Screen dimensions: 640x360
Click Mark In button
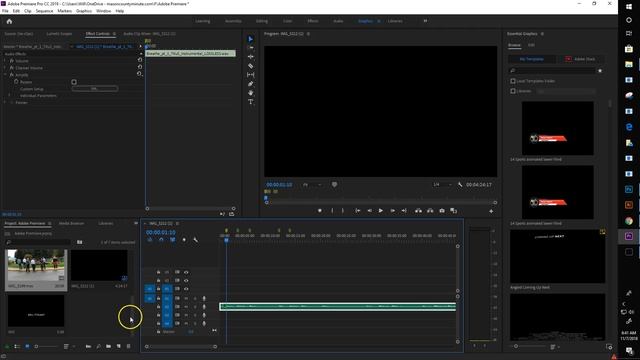tap(332, 211)
